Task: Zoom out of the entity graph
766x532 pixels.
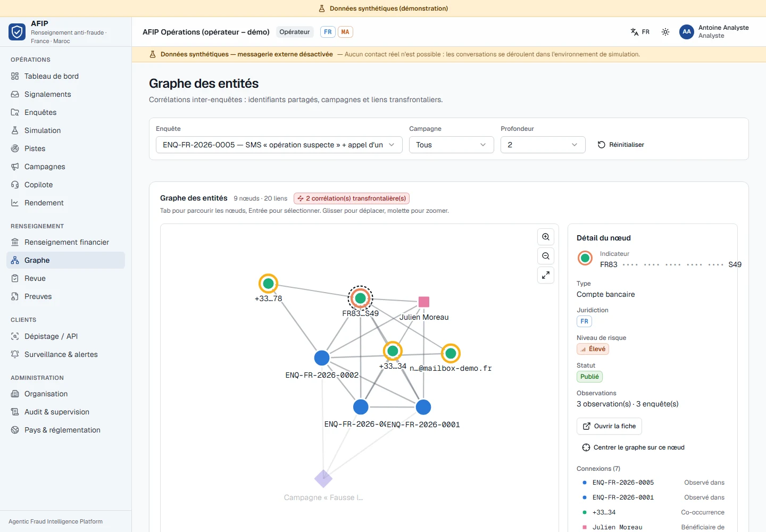Action: coord(546,256)
